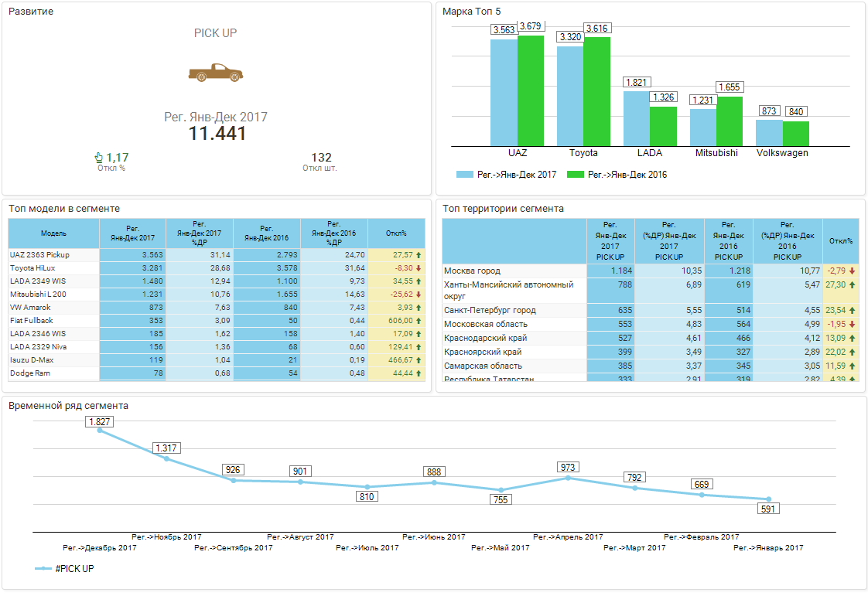The image size is (868, 613).
Task: Sort by the Модель column header
Action: point(53,233)
